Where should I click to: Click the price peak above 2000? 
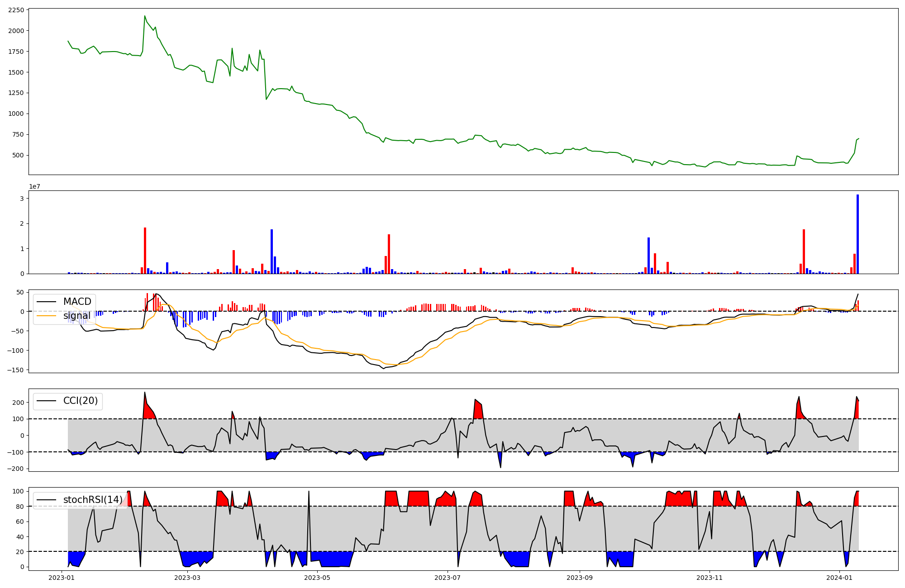click(145, 16)
